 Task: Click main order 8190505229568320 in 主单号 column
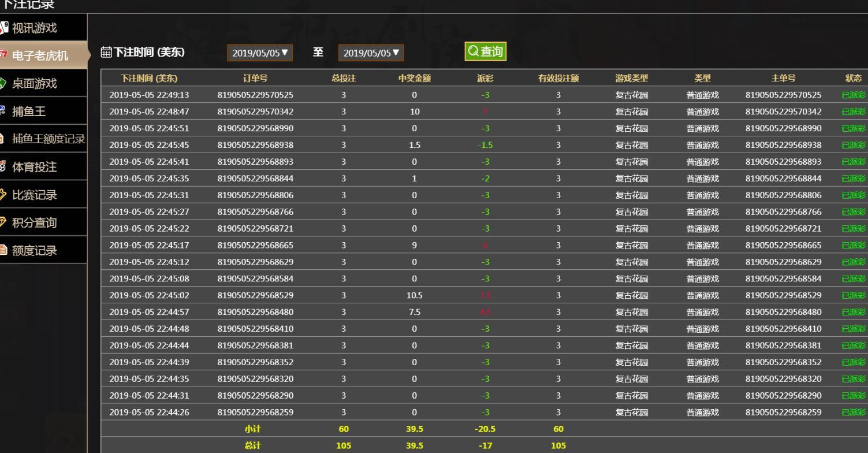click(x=783, y=379)
